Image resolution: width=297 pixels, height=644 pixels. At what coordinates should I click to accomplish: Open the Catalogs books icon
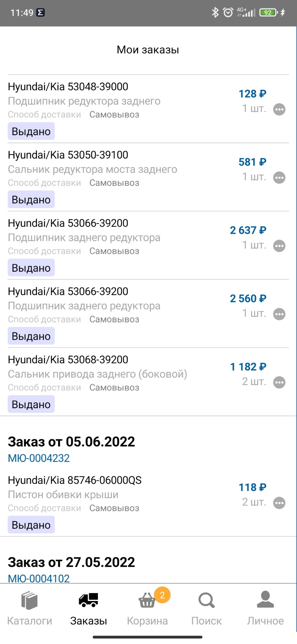(29, 600)
